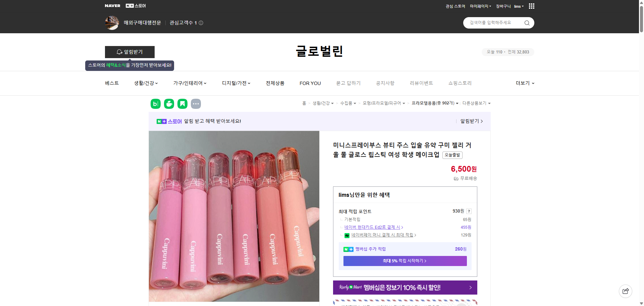Save with the Naver Keep bookmark icon

182,104
